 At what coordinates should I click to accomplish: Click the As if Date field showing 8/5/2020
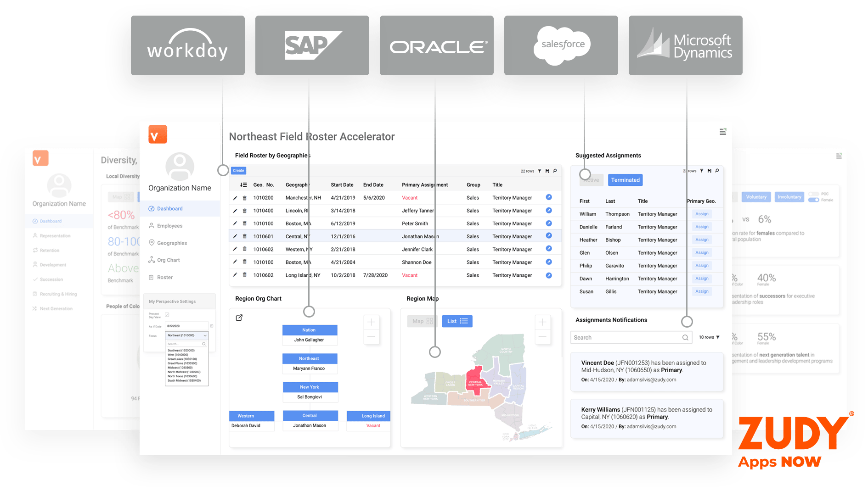pyautogui.click(x=187, y=326)
